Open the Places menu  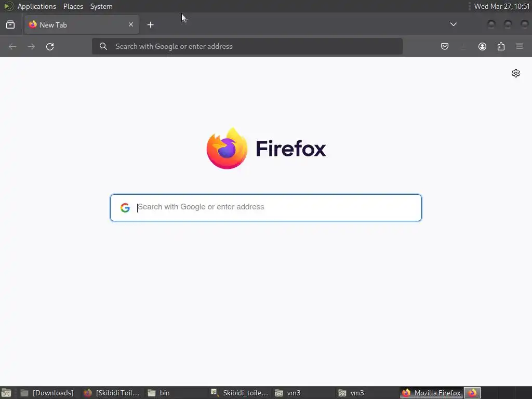tap(73, 6)
